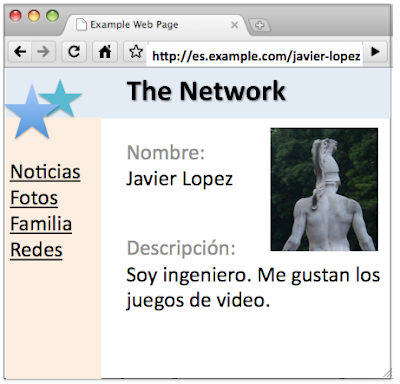
Task: Click the blue stars site logo
Action: 43,109
